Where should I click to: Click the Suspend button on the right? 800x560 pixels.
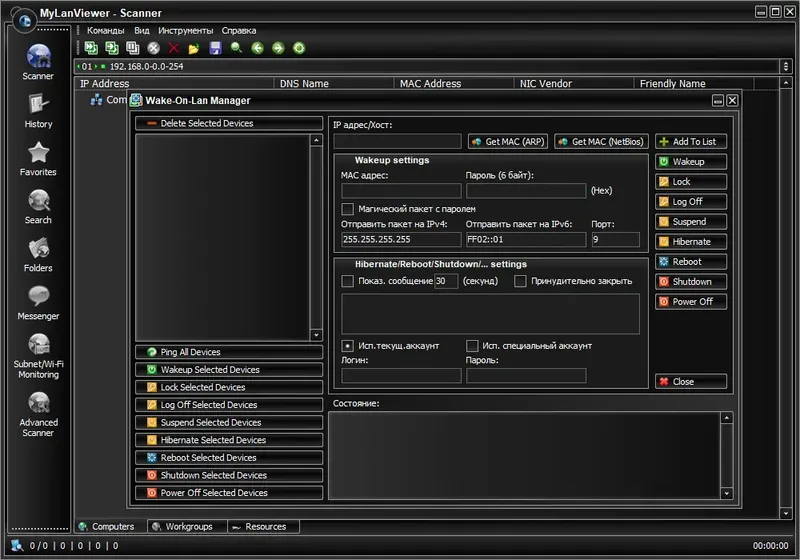[x=691, y=221]
